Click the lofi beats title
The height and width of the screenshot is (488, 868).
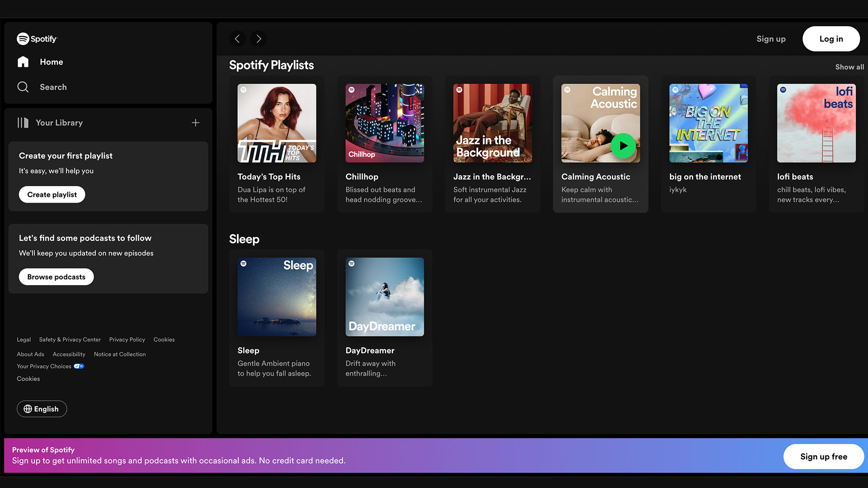pyautogui.click(x=795, y=177)
